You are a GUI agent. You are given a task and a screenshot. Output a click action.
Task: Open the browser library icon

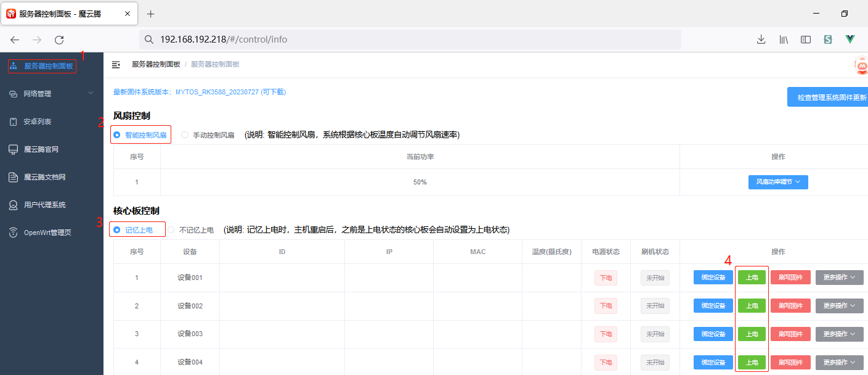tap(784, 39)
